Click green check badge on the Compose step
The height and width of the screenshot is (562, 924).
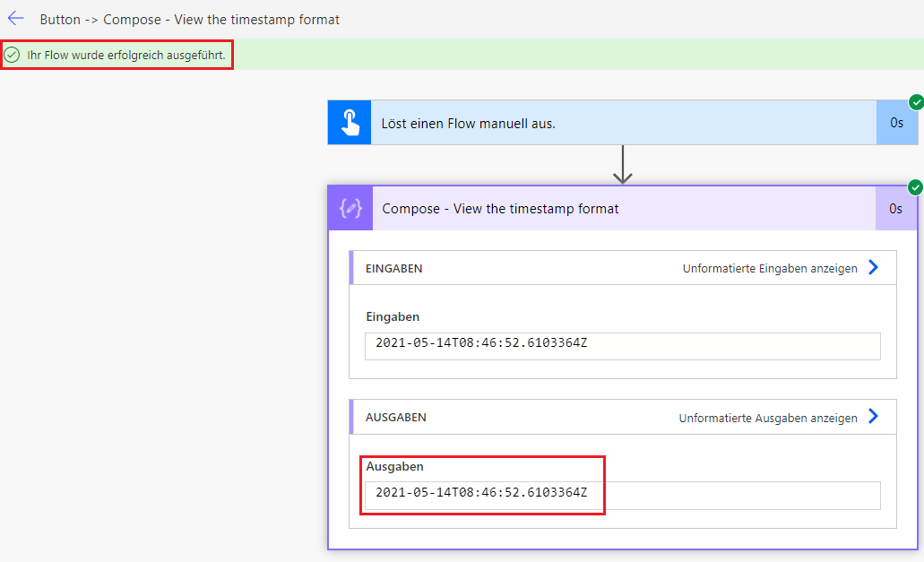coord(915,187)
